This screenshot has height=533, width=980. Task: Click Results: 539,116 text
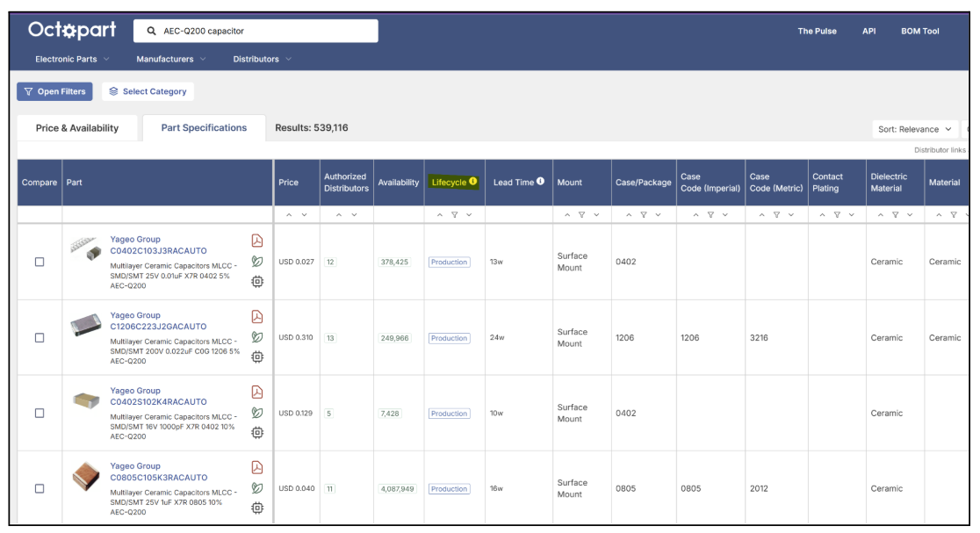point(311,127)
